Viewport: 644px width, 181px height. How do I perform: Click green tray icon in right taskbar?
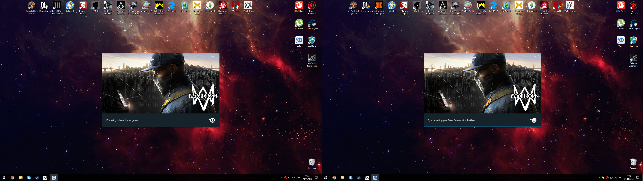click(x=603, y=178)
